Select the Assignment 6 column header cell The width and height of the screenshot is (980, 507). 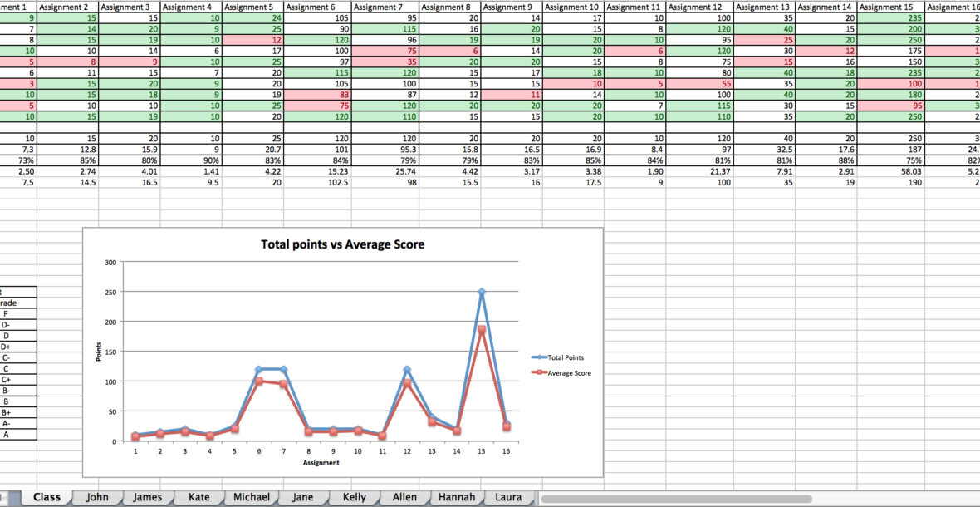(318, 7)
